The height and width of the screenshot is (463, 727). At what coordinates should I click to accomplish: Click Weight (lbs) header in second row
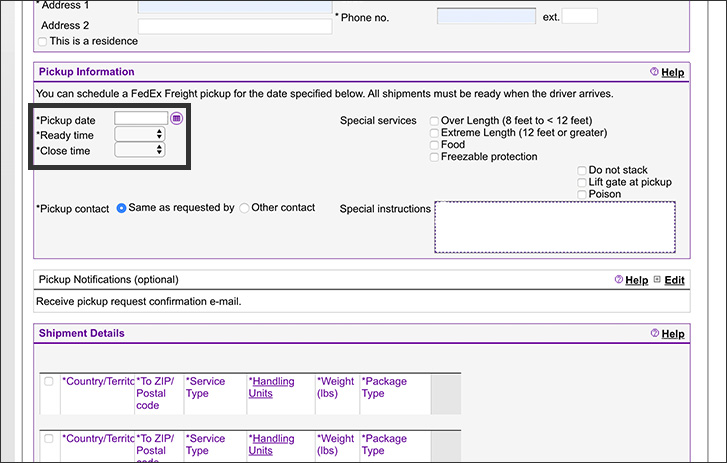(x=336, y=444)
